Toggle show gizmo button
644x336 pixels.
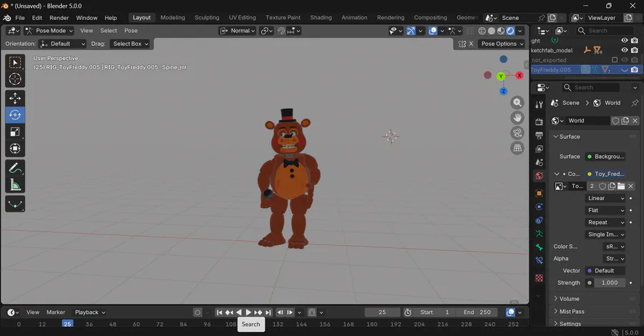(411, 31)
